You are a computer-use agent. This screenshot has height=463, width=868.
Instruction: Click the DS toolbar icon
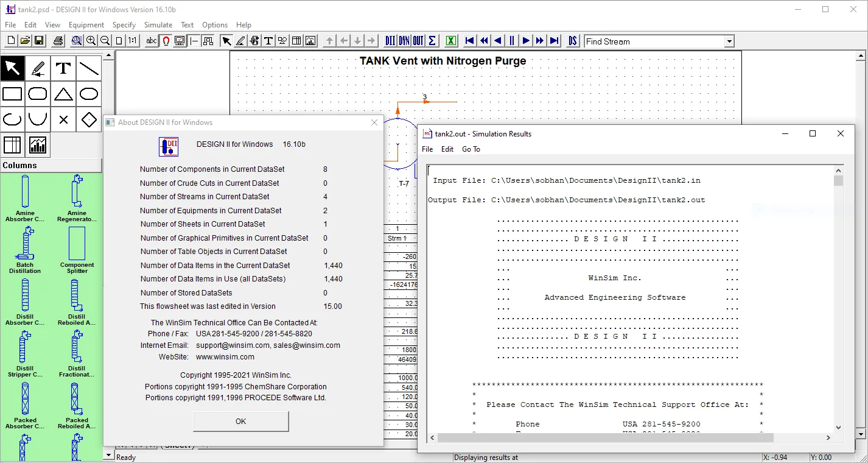coord(573,41)
